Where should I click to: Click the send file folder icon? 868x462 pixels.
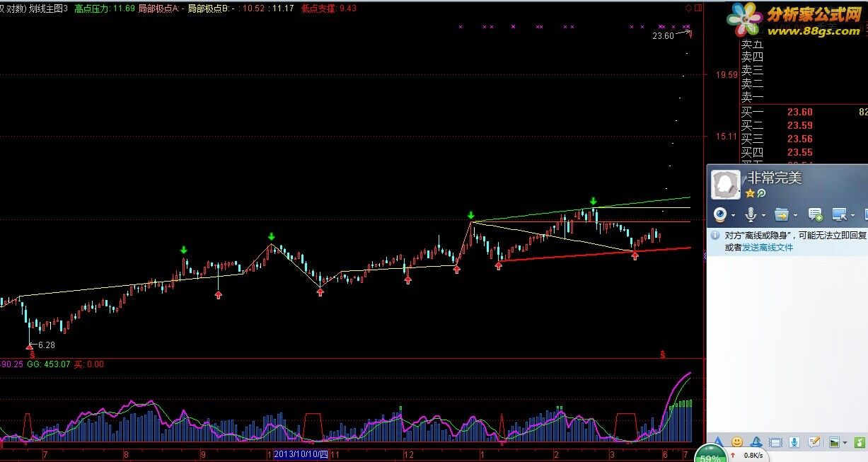[x=782, y=214]
